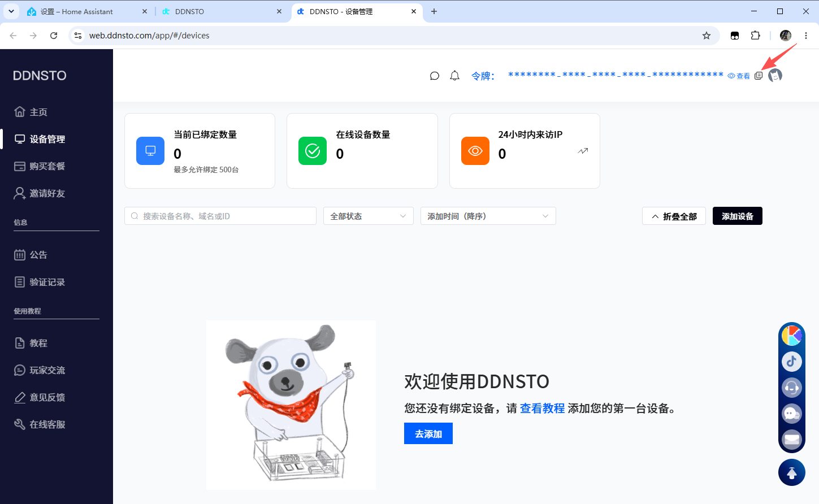Click the dark extension icon beside the bookmark star
Image resolution: width=819 pixels, height=504 pixels.
coord(735,36)
